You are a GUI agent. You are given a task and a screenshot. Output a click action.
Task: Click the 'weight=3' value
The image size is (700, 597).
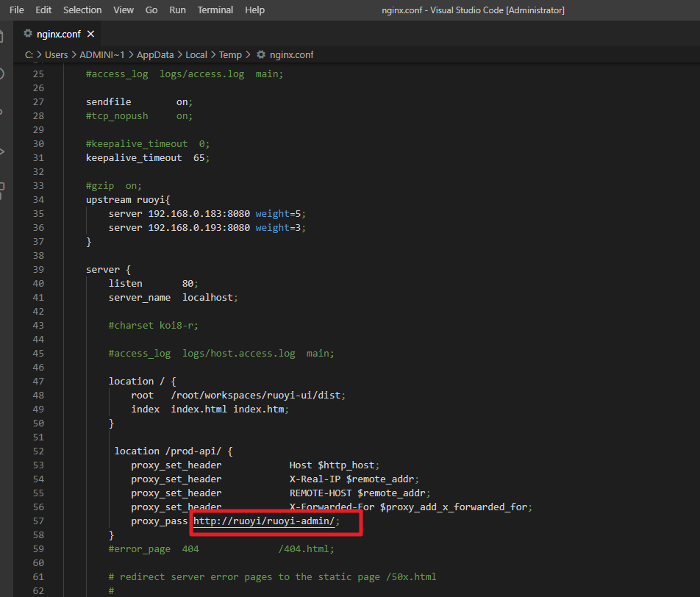pyautogui.click(x=278, y=228)
